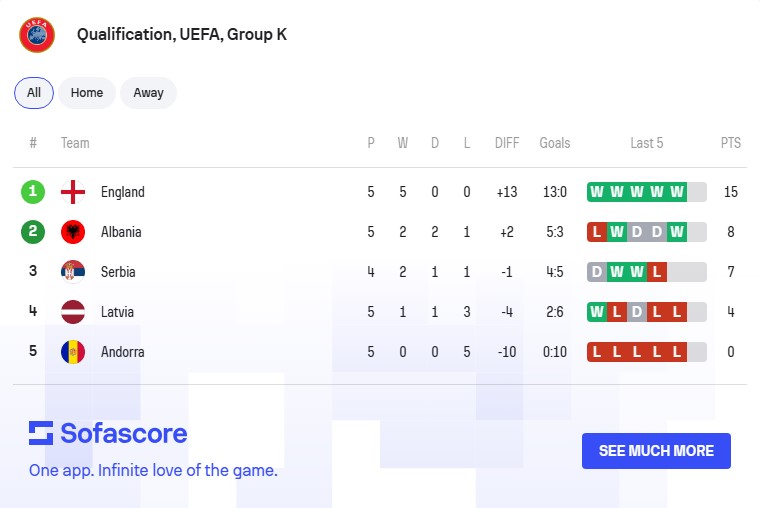760x508 pixels.
Task: Click the UEFA logo icon
Action: click(37, 35)
